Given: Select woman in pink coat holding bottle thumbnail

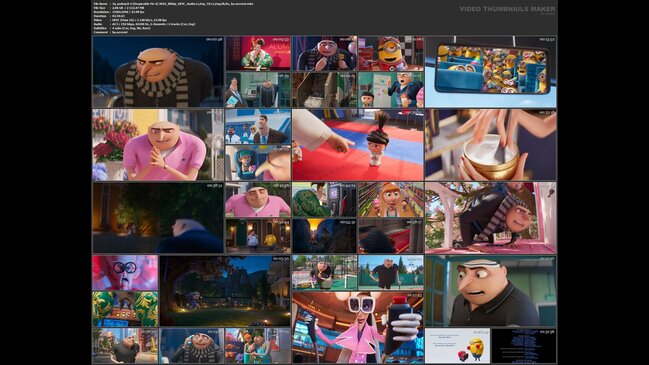Looking at the screenshot, I should click(358, 327).
